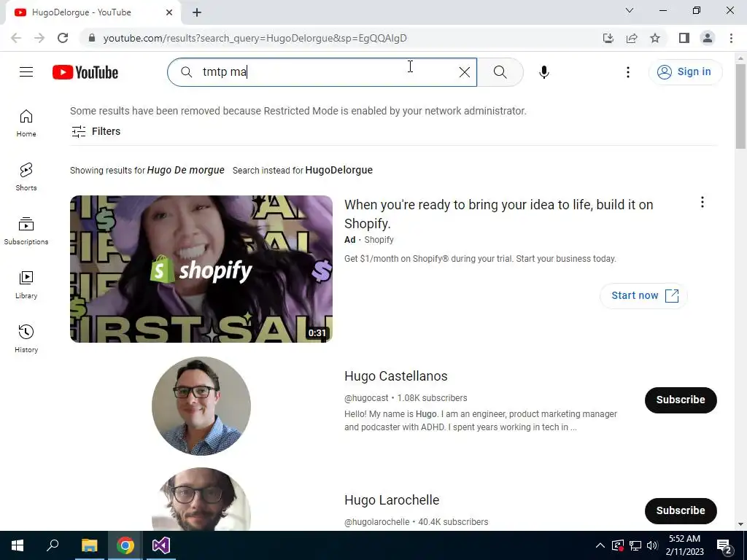
Task: Open a new browser tab
Action: coord(197,13)
